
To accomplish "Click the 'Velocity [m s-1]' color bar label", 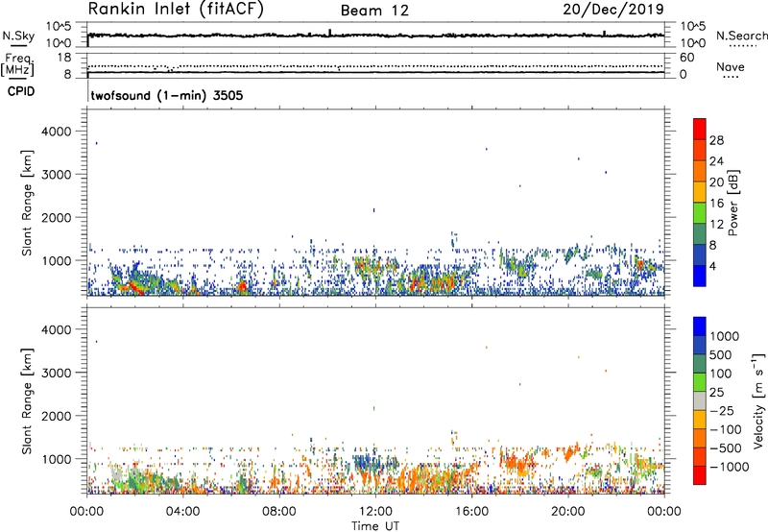I will click(x=758, y=400).
